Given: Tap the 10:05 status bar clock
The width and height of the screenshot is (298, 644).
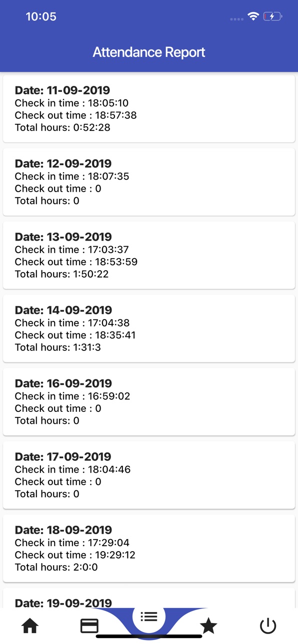Looking at the screenshot, I should tap(41, 16).
